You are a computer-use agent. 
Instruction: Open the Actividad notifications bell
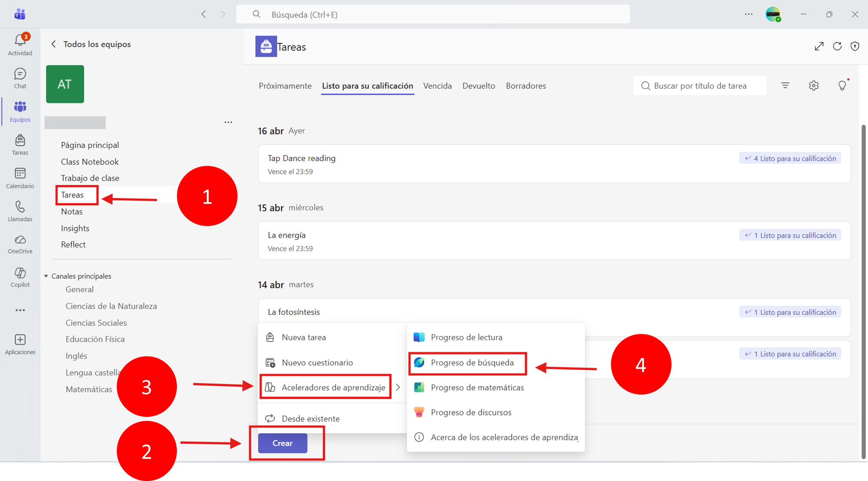20,44
